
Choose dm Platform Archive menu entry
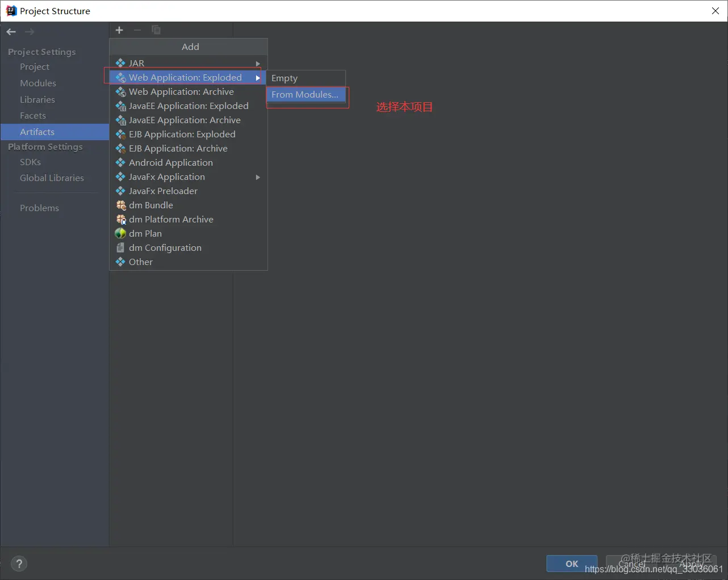188,219
